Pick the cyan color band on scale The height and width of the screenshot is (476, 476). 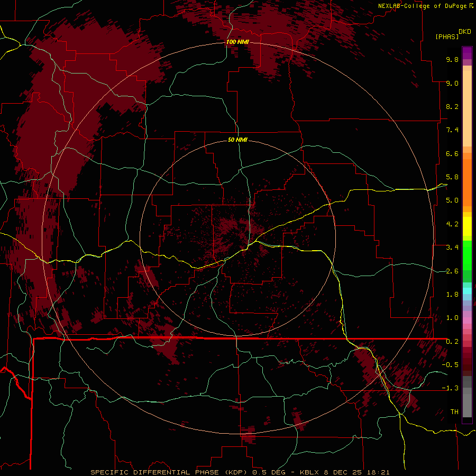pos(467,291)
